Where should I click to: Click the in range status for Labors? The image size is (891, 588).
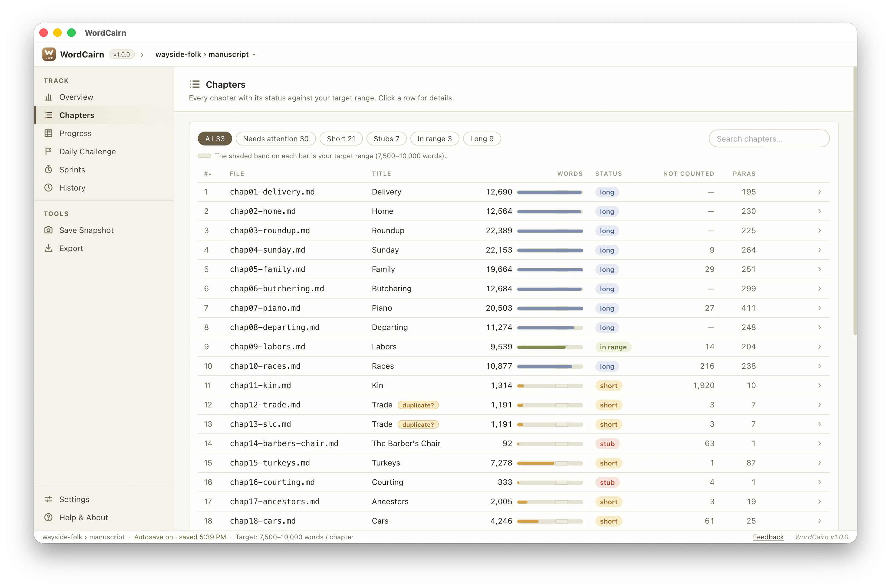point(613,347)
